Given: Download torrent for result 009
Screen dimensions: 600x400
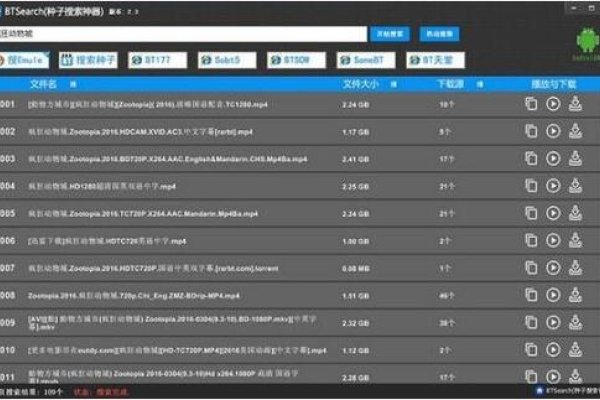Looking at the screenshot, I should 576,323.
